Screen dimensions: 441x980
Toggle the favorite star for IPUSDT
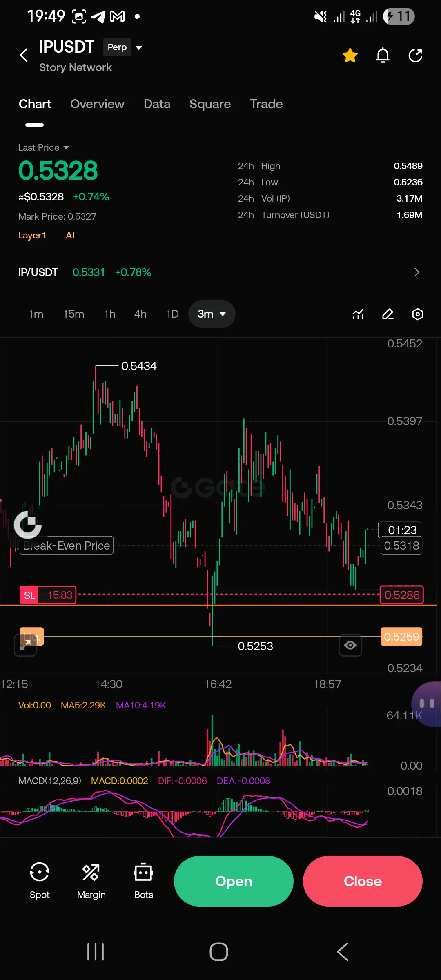tap(350, 55)
